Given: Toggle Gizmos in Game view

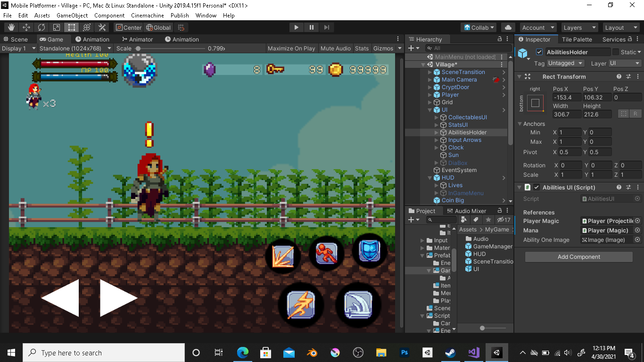Looking at the screenshot, I should 383,48.
